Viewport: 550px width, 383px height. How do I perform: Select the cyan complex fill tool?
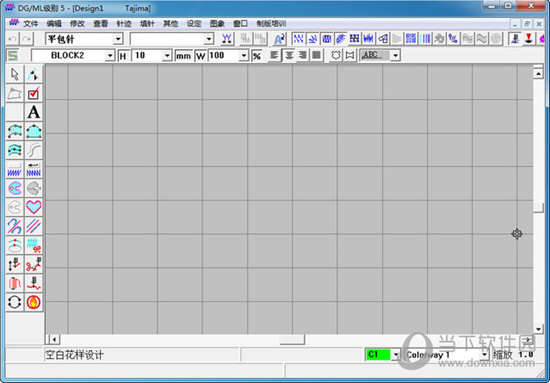click(15, 188)
